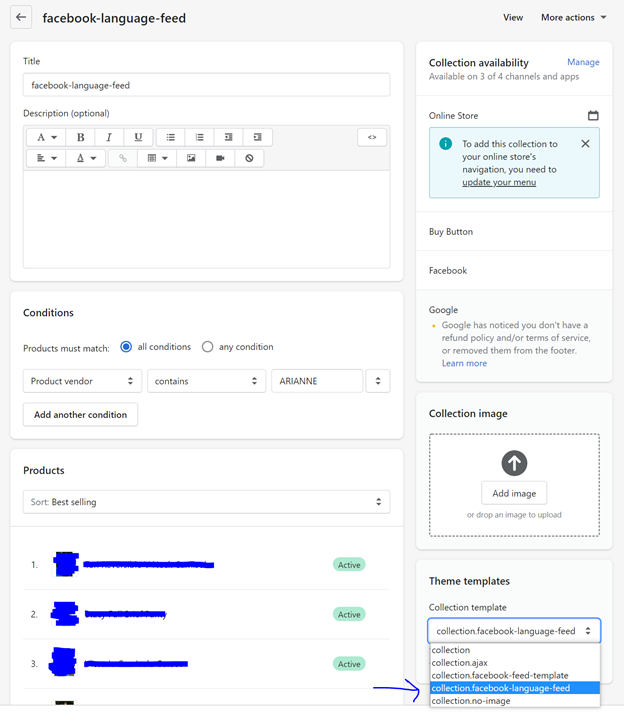Select the 'any condition' radio button
This screenshot has width=624, height=726.
click(x=208, y=347)
